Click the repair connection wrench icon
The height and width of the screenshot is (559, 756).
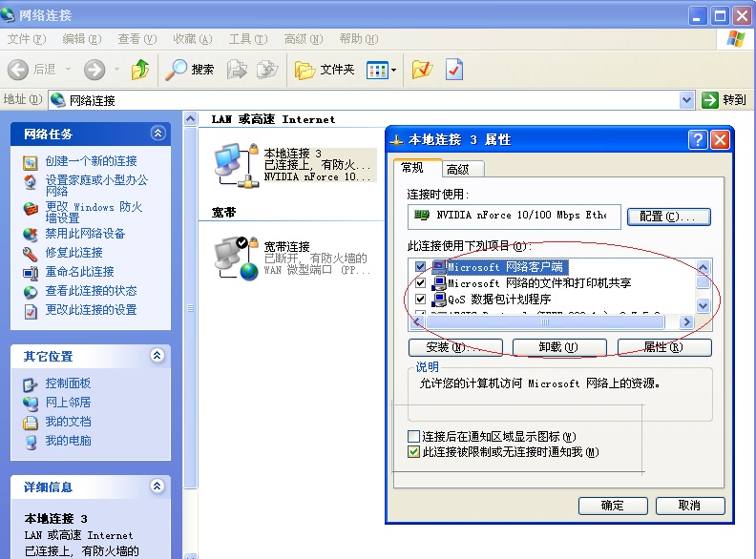[31, 254]
